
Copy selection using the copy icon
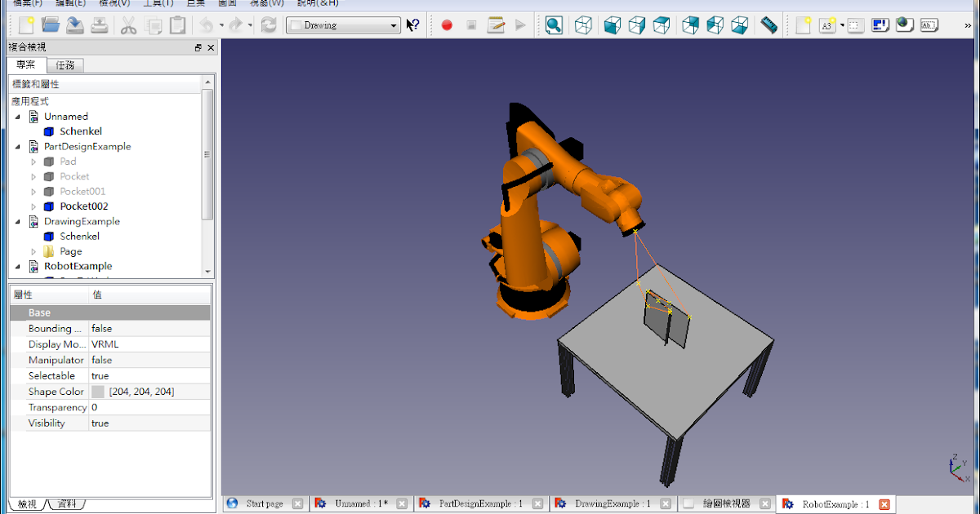click(x=153, y=24)
